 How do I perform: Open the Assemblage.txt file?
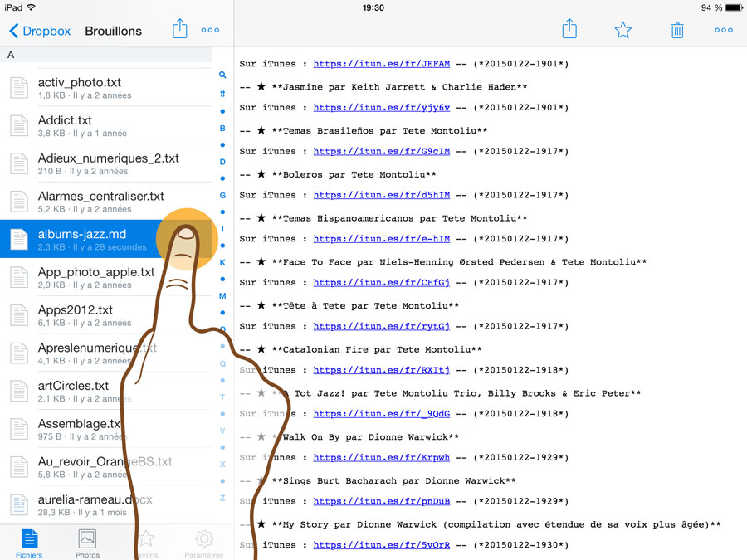coord(105,429)
